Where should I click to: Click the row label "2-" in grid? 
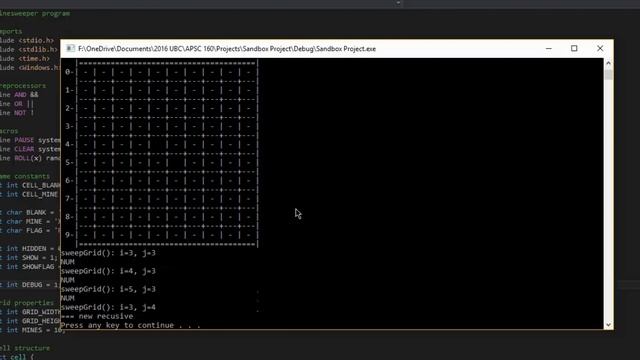(x=69, y=108)
